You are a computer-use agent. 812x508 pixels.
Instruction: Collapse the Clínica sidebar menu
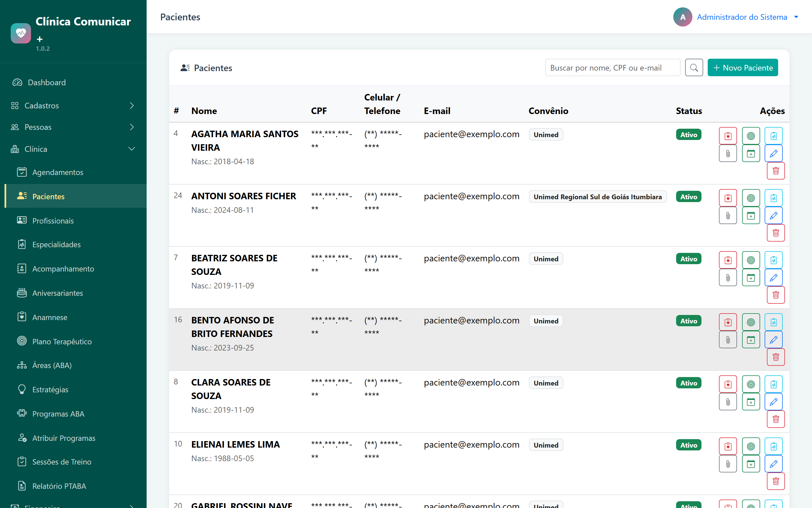pos(73,149)
